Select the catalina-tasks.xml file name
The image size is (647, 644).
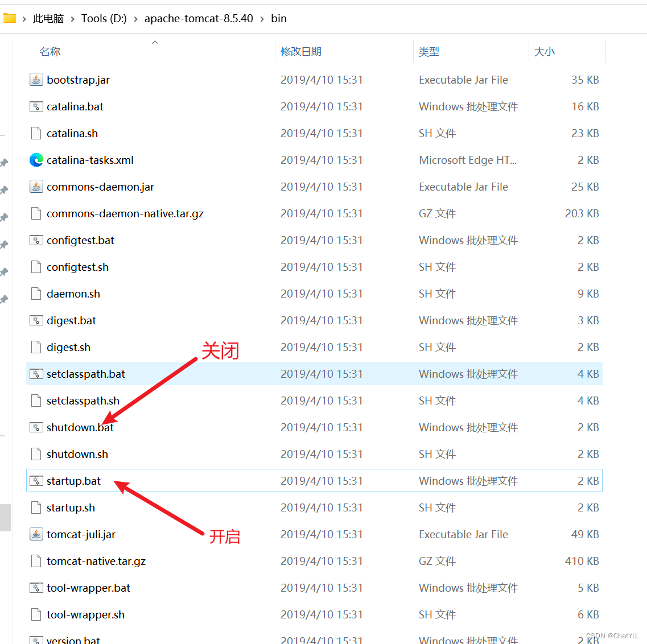click(90, 160)
